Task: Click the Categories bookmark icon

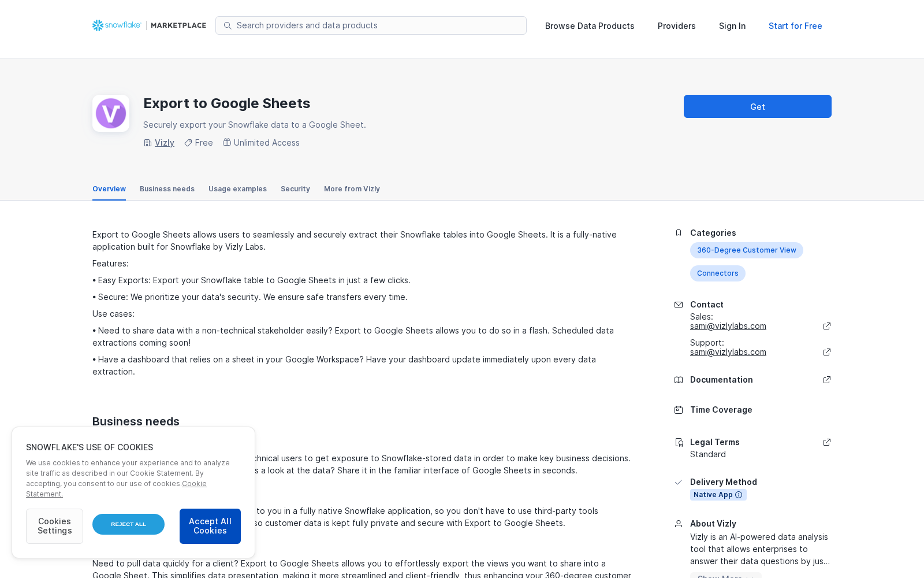Action: (679, 233)
